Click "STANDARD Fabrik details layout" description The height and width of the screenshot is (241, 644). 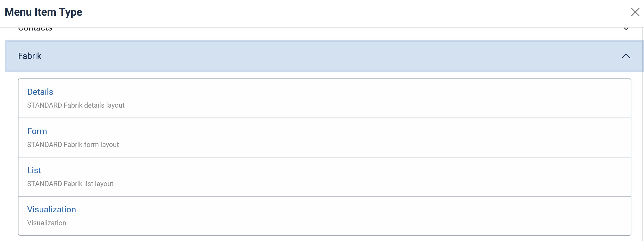[x=76, y=105]
